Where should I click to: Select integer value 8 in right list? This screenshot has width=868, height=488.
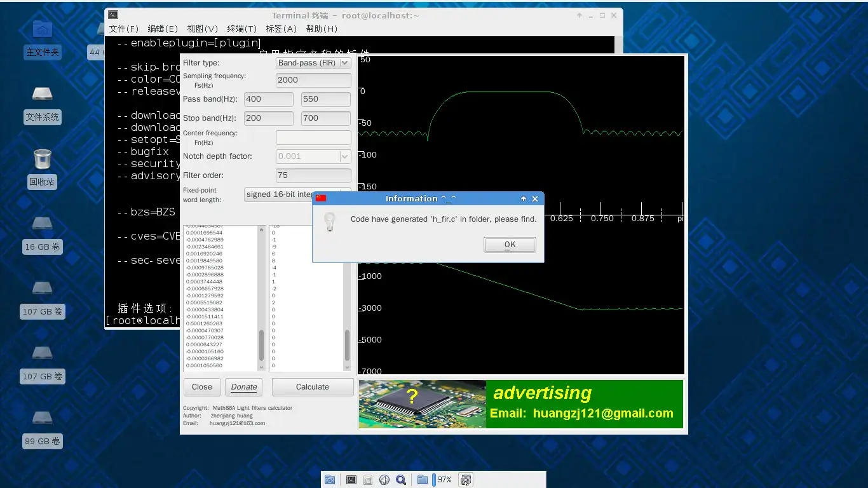273,261
